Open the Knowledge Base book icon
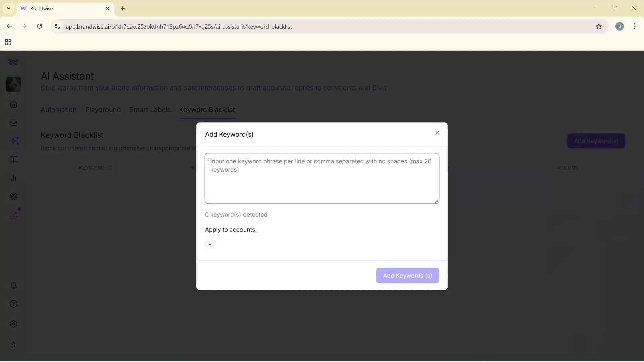The height and width of the screenshot is (362, 644). [x=13, y=160]
